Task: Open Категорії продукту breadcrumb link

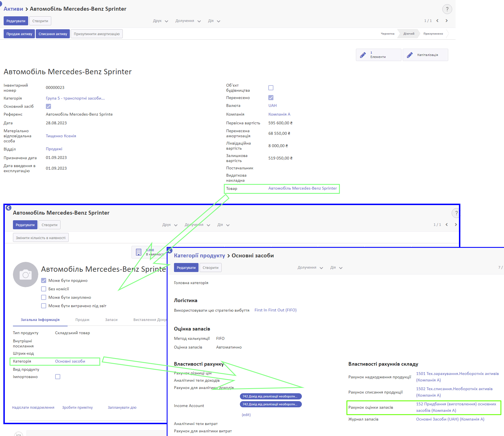Action: [x=199, y=255]
